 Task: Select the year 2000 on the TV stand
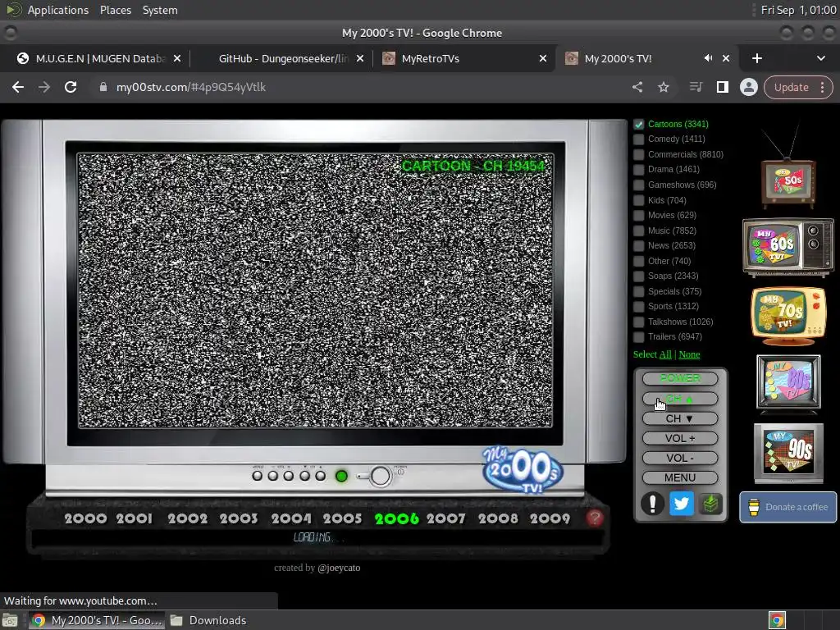click(x=85, y=518)
